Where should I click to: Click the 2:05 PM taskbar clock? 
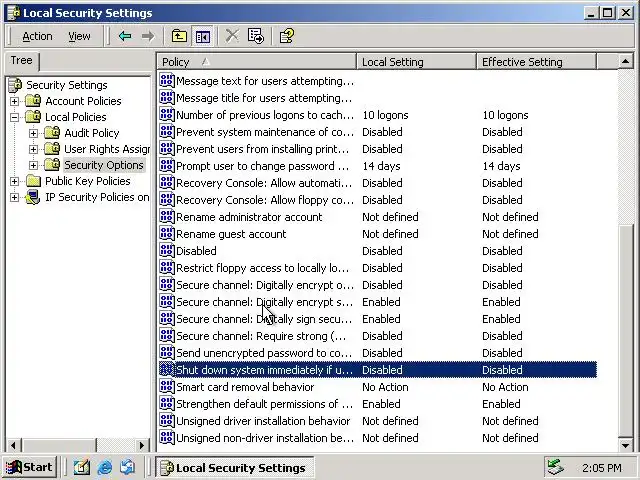[602, 468]
